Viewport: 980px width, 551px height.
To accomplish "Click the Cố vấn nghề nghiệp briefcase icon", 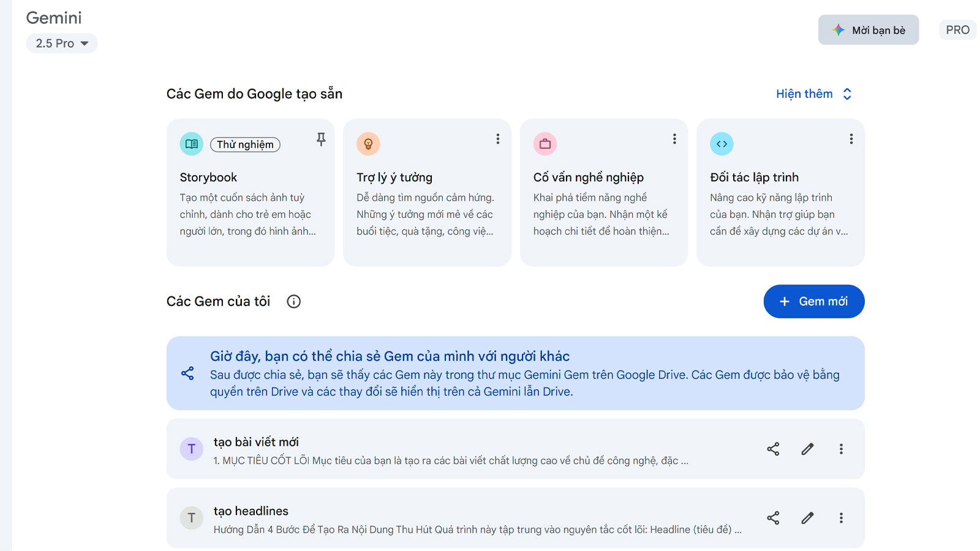I will click(545, 144).
